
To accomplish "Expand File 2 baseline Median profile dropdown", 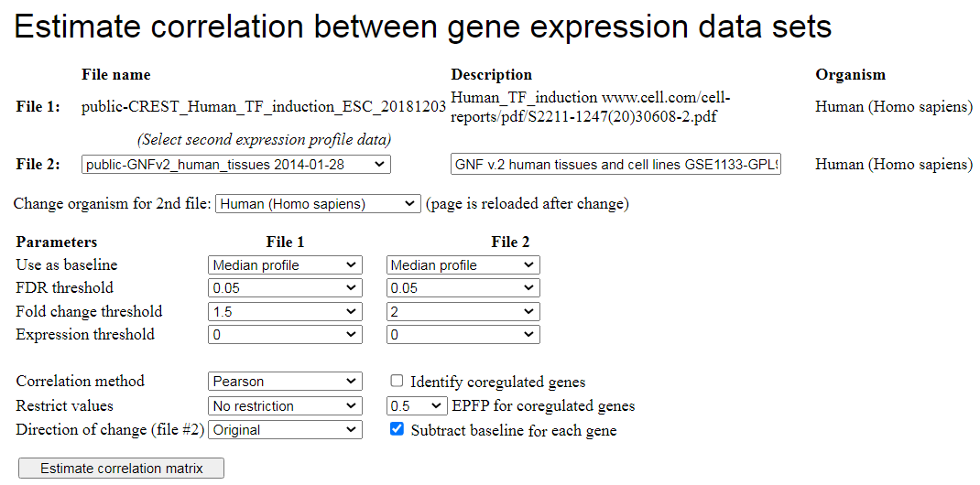I will pos(463,265).
